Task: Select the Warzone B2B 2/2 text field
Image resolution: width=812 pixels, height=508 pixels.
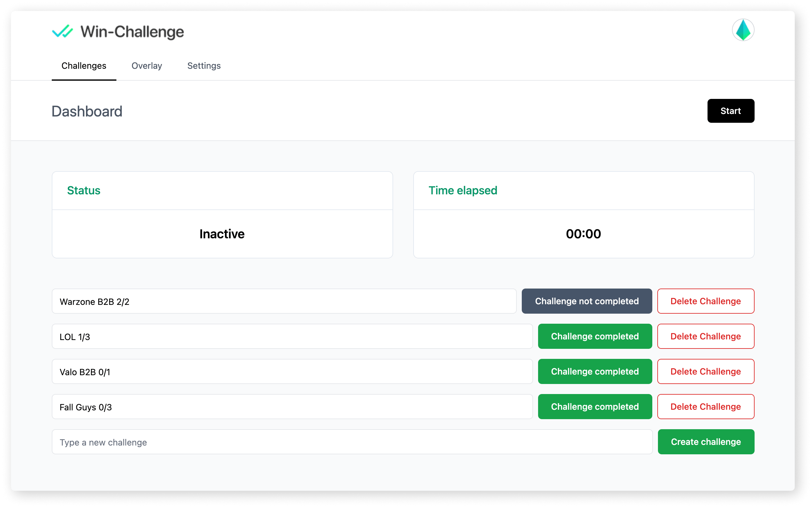Action: tap(284, 301)
